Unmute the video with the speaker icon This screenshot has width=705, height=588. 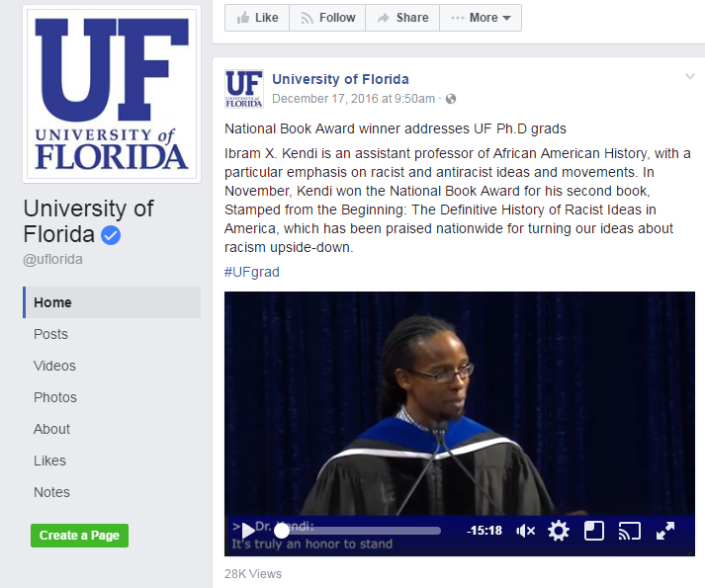pos(526,531)
